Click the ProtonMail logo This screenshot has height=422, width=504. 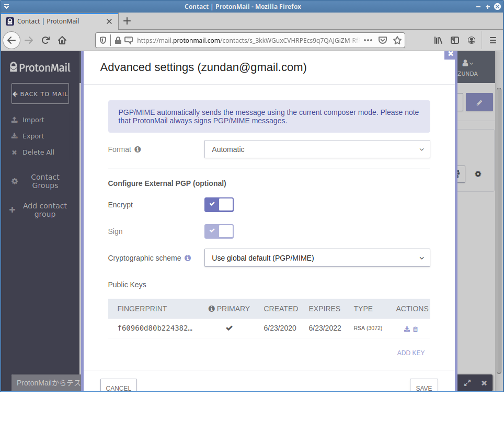(x=40, y=67)
